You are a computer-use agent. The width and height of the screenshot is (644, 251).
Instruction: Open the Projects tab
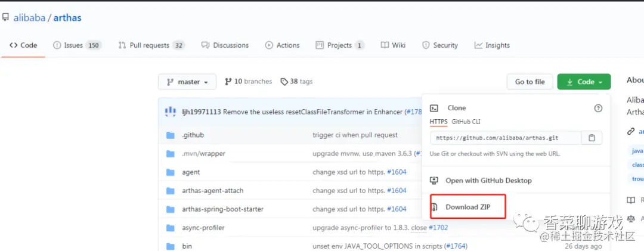[340, 45]
